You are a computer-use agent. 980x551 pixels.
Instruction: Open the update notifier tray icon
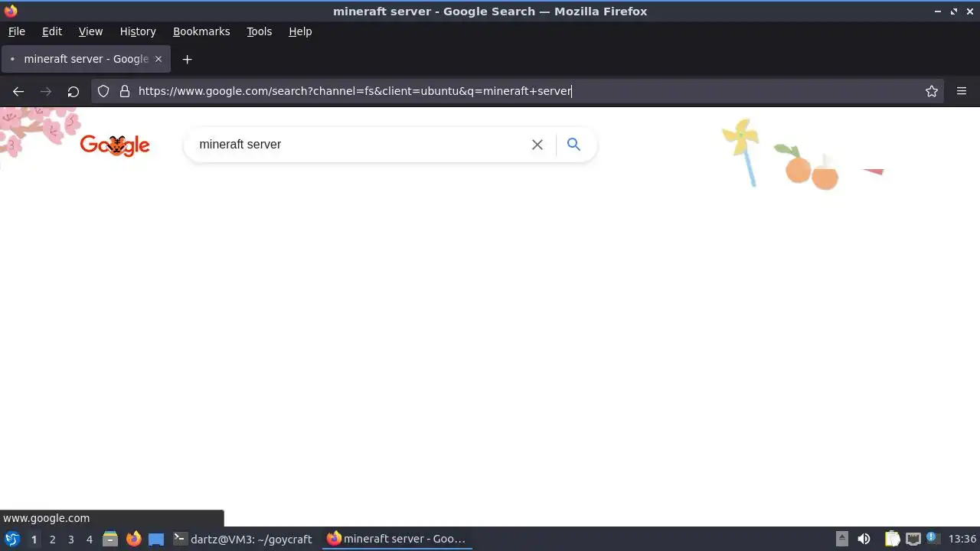(932, 539)
